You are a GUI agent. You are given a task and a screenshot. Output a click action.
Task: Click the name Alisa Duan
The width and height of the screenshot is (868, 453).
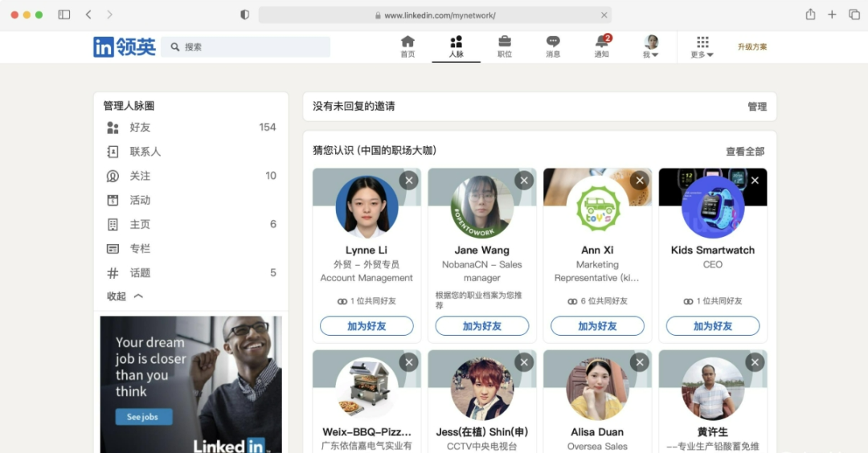coord(597,432)
